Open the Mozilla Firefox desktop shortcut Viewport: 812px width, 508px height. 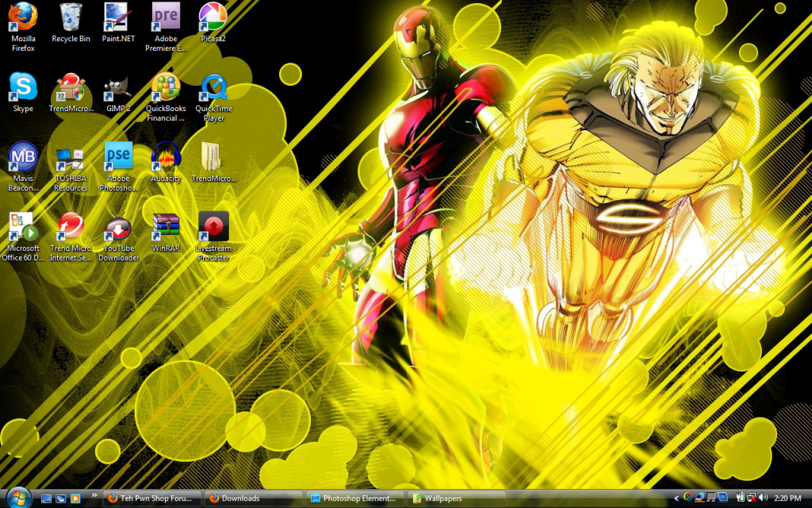(x=23, y=27)
